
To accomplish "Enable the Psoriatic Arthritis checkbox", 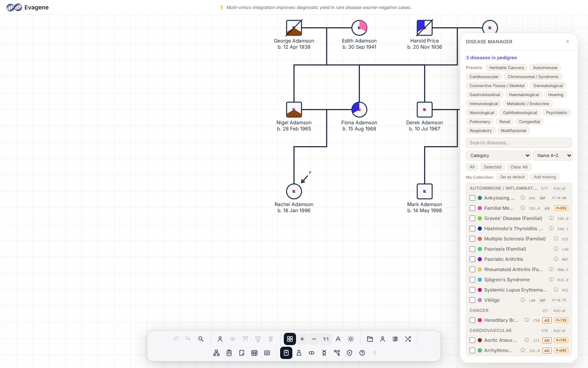I will coord(472,259).
